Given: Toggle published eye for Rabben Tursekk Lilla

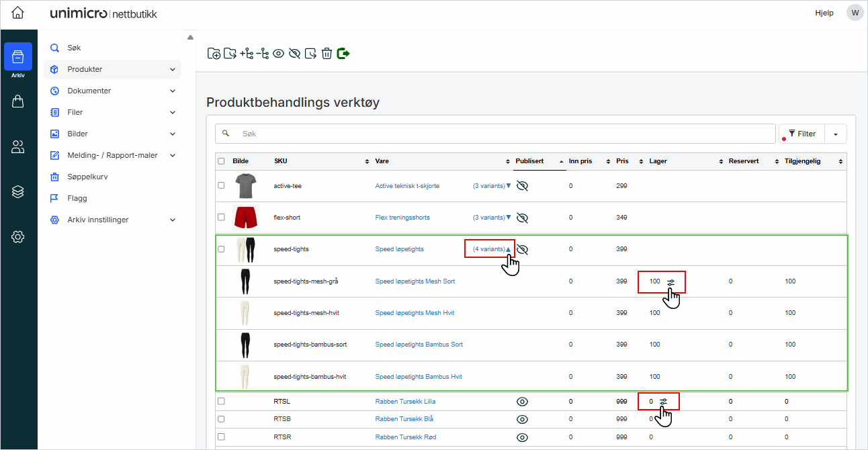Looking at the screenshot, I should (523, 402).
